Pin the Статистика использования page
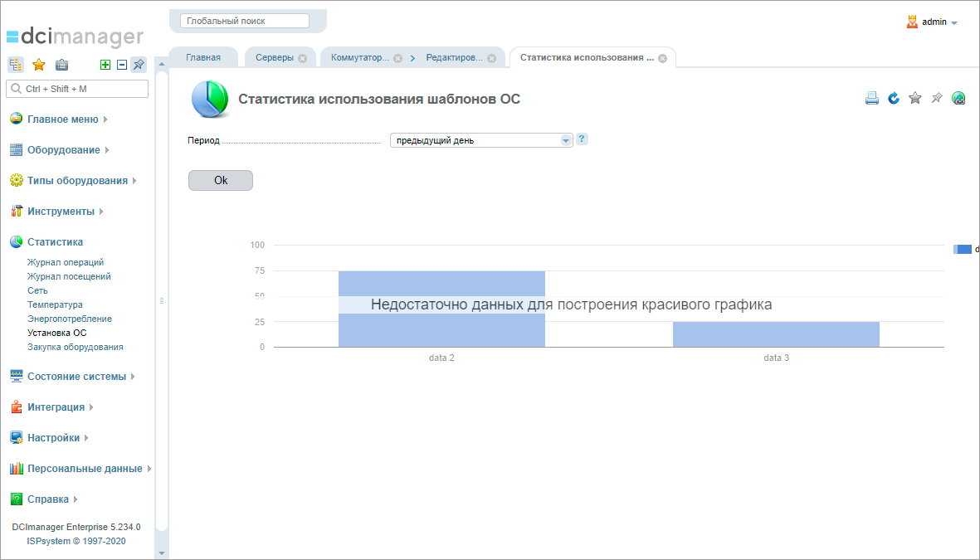The width and height of the screenshot is (980, 560). click(x=937, y=97)
